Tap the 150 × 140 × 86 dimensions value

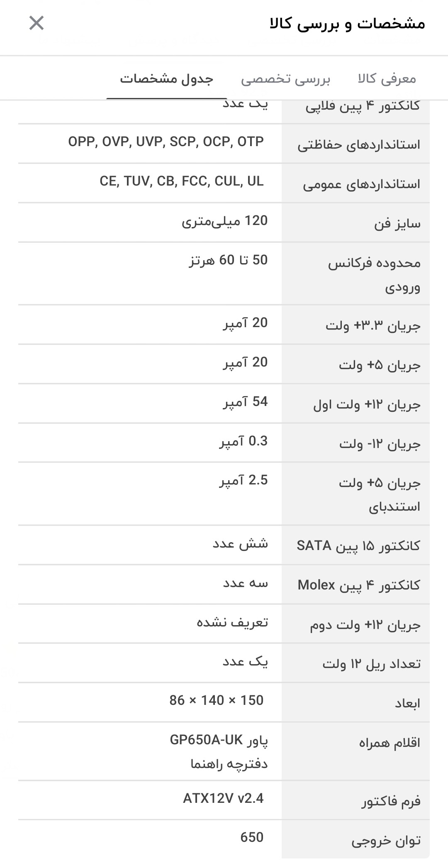coord(216,700)
